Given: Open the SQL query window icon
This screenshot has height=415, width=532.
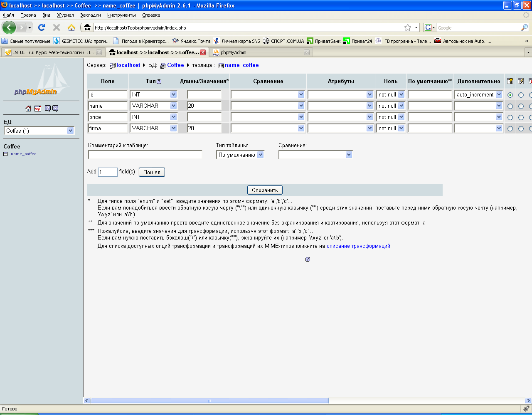Looking at the screenshot, I should (38, 109).
